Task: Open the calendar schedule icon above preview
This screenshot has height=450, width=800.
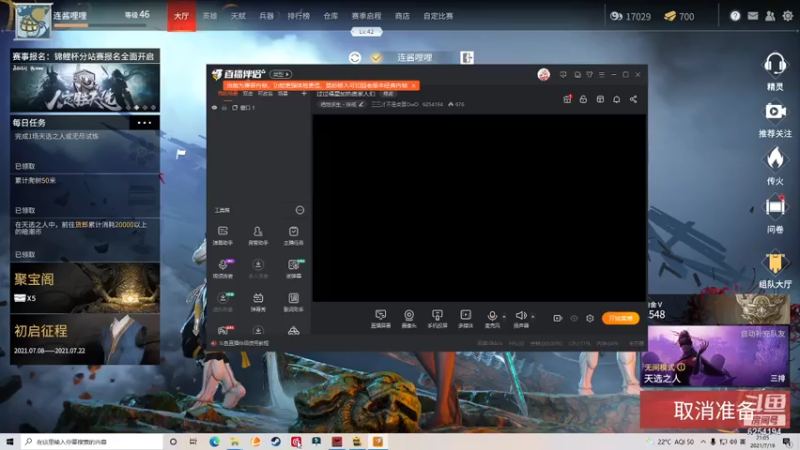Action: (600, 99)
